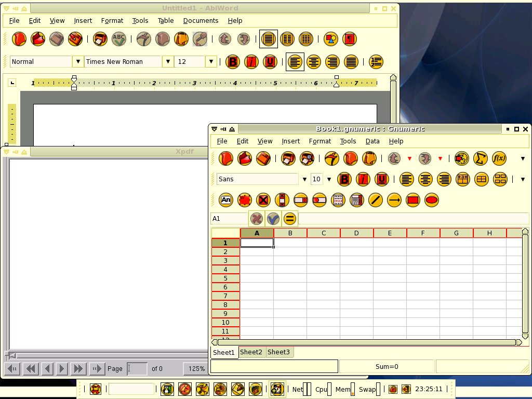Select the one-column layout in AbiWord

[x=269, y=39]
